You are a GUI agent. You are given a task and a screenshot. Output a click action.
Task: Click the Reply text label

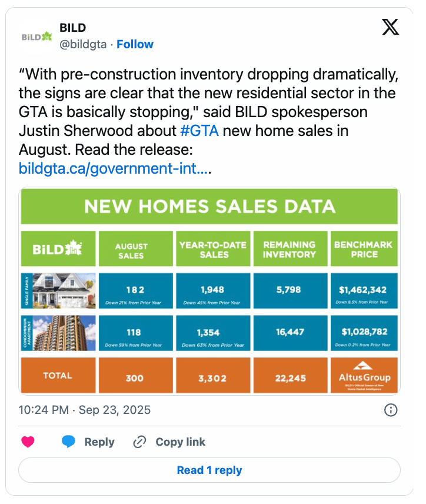[x=99, y=442]
